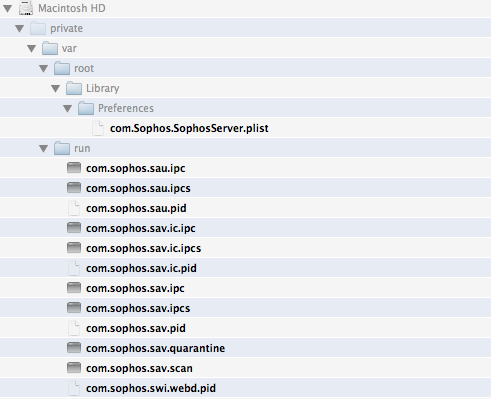Click the com.sophos.sav.scan socket icon

74,368
